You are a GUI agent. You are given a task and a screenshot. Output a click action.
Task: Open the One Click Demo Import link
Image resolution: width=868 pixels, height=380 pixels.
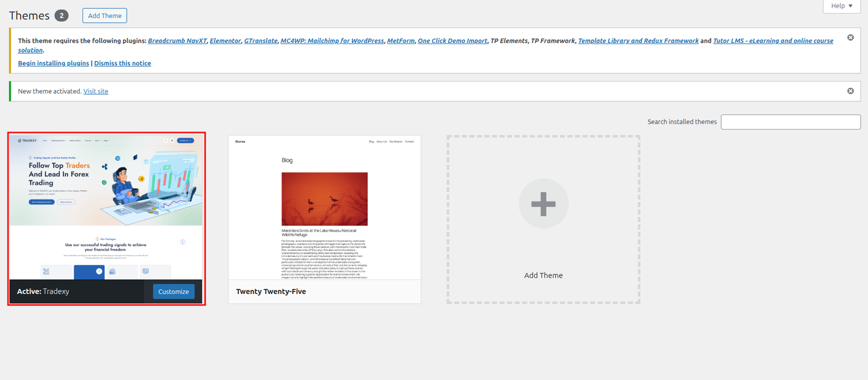coord(452,41)
